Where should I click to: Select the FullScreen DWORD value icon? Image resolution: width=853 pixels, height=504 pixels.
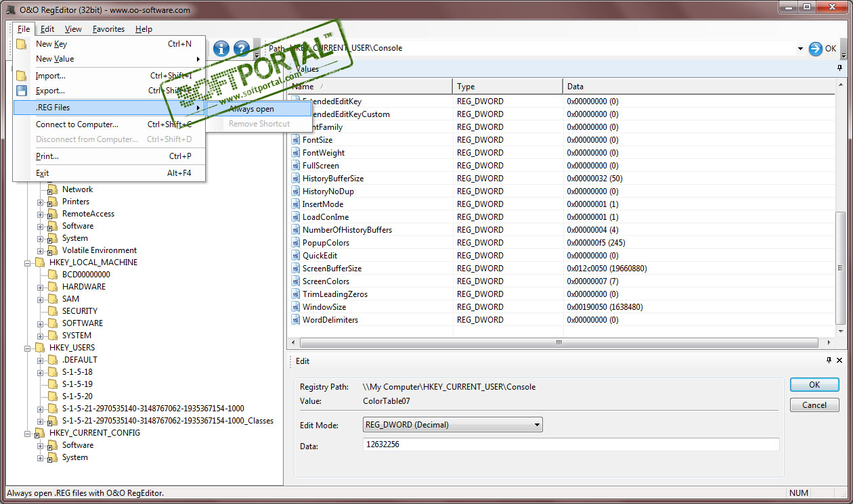pos(295,166)
